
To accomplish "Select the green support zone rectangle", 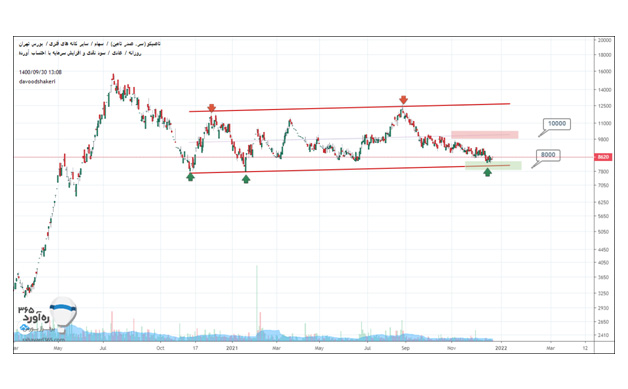I will [493, 165].
